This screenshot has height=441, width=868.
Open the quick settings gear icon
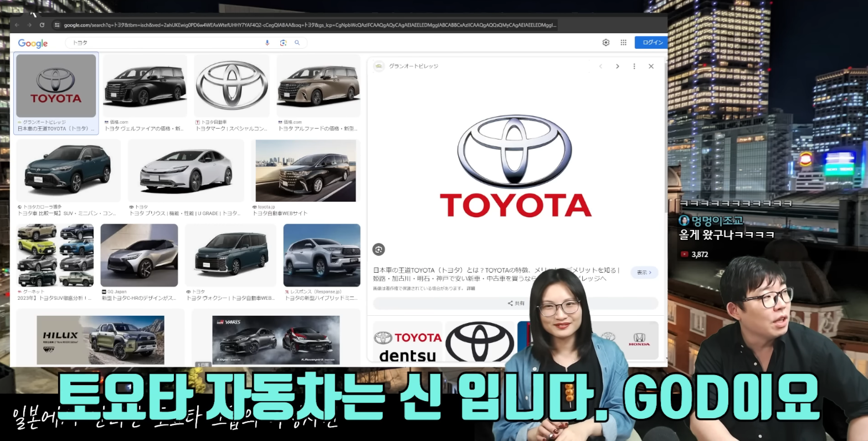[605, 42]
